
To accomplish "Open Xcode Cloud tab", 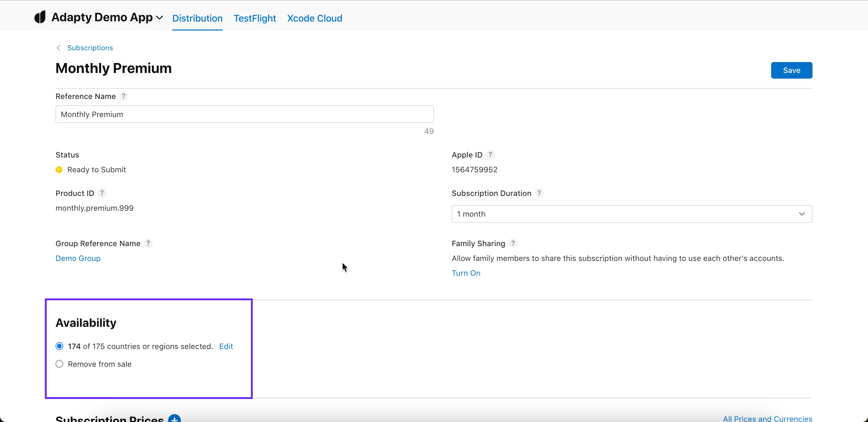I will pyautogui.click(x=314, y=18).
